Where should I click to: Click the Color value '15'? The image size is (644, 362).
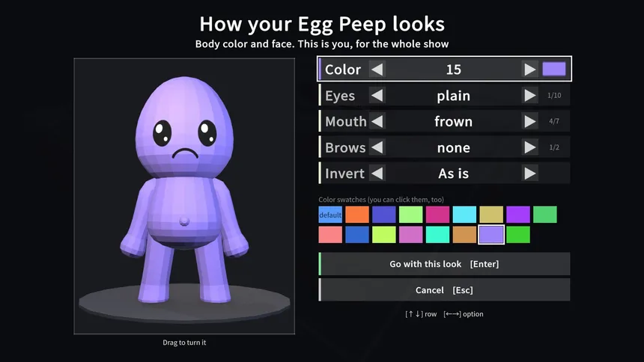454,70
